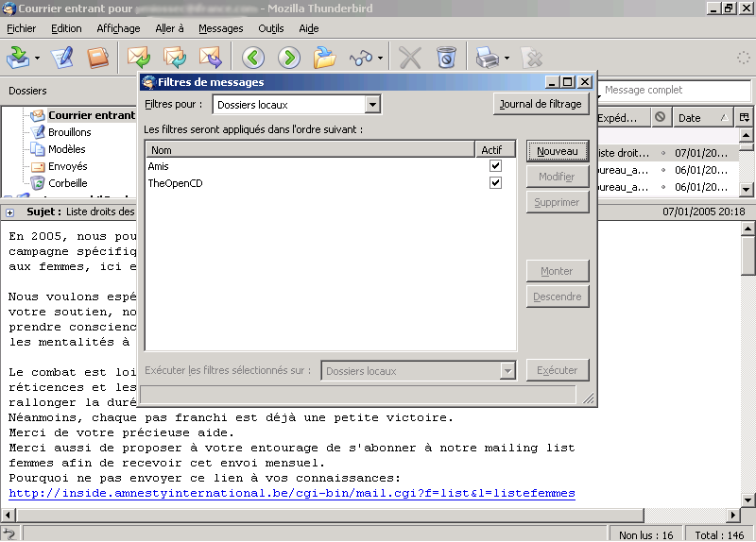Image resolution: width=756 pixels, height=542 pixels.
Task: Click the File message folder icon
Action: pyautogui.click(x=324, y=58)
